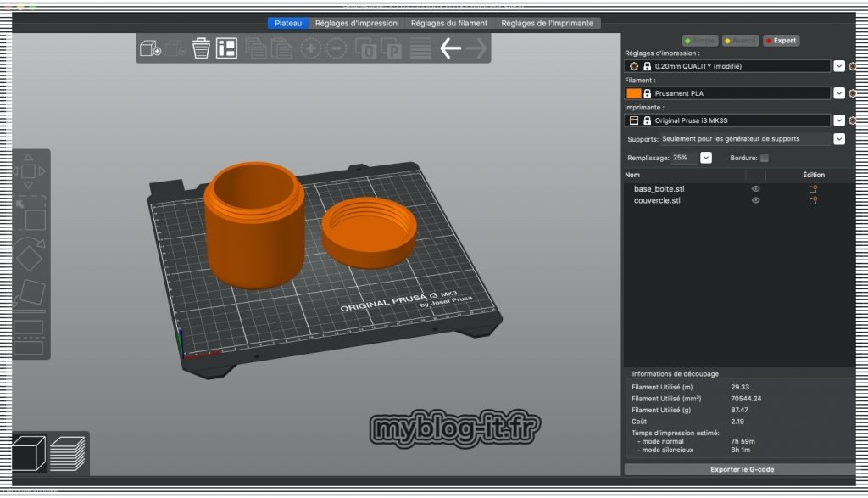Select the 3D editor cube view icon
868x498 pixels.
tap(29, 453)
